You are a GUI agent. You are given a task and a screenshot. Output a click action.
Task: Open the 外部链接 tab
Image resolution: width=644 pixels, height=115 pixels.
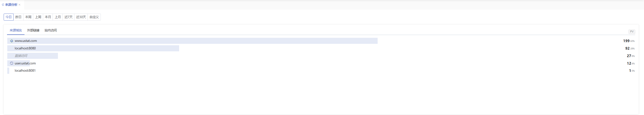[x=33, y=31]
